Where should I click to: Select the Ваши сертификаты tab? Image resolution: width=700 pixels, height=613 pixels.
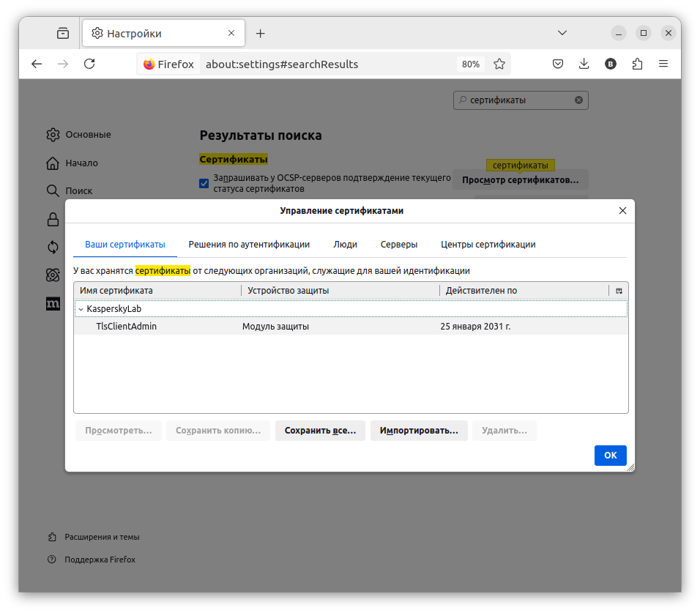125,244
